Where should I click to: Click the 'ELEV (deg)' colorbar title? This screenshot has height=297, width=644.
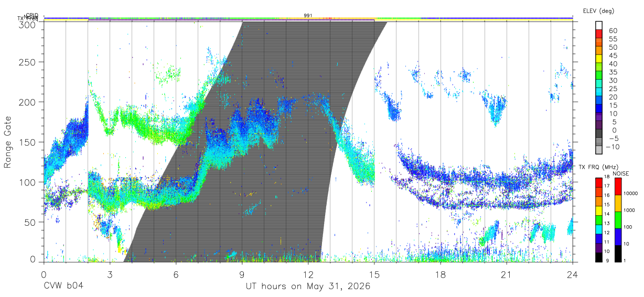598,11
